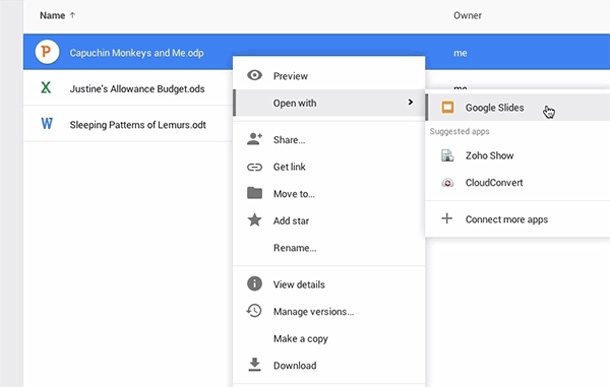This screenshot has width=610, height=387.
Task: Open View details from context menu
Action: 329,284
